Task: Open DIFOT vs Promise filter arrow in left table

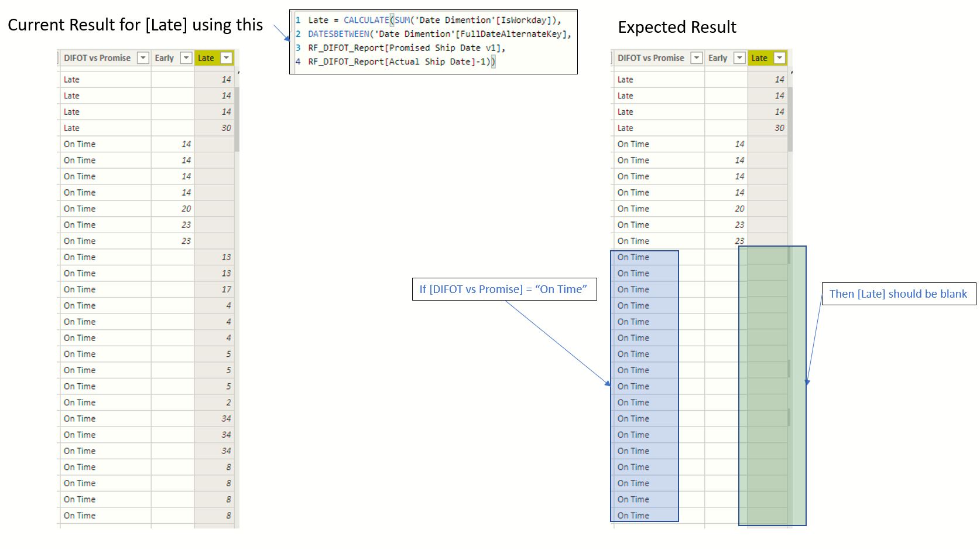Action: pos(143,57)
